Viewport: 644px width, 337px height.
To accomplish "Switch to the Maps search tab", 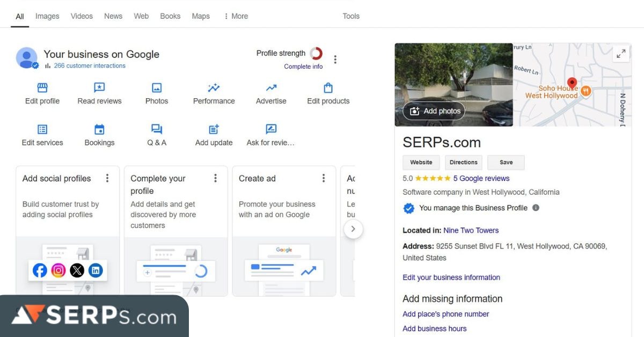I will click(201, 16).
